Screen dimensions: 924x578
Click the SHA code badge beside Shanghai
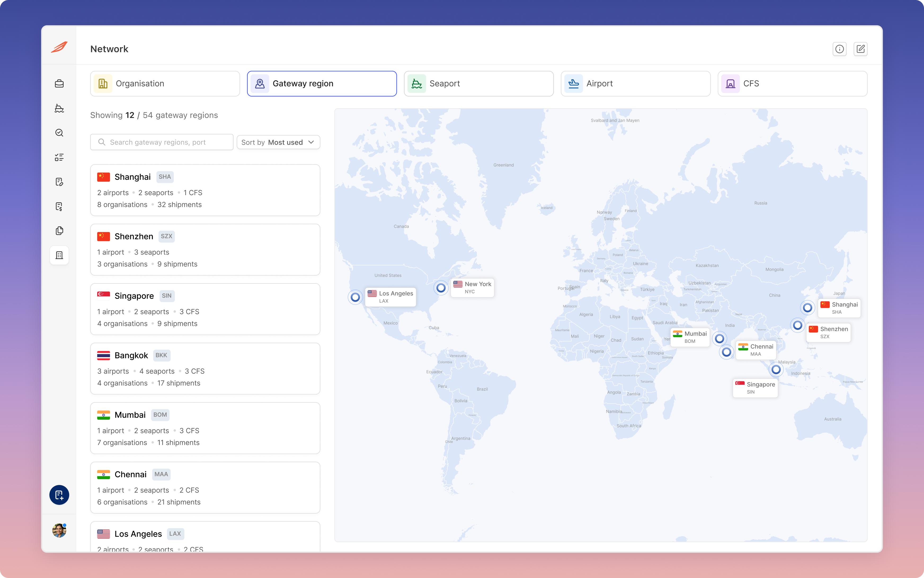165,177
